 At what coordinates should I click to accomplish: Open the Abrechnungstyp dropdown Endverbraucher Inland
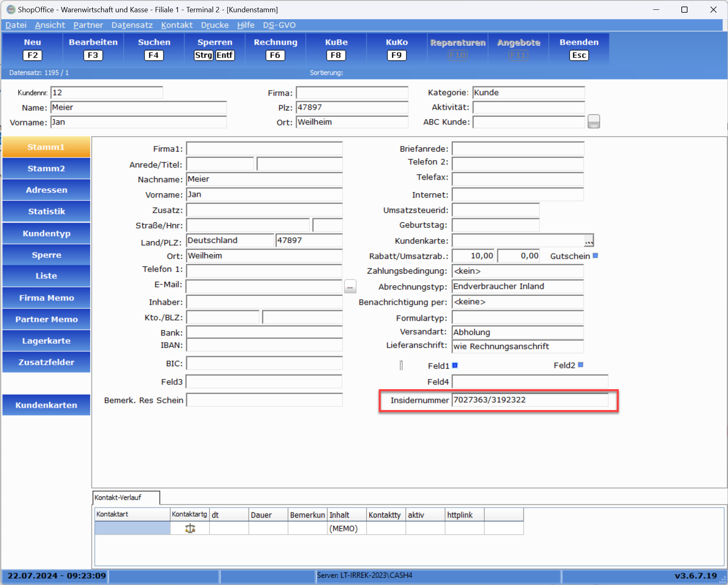518,286
